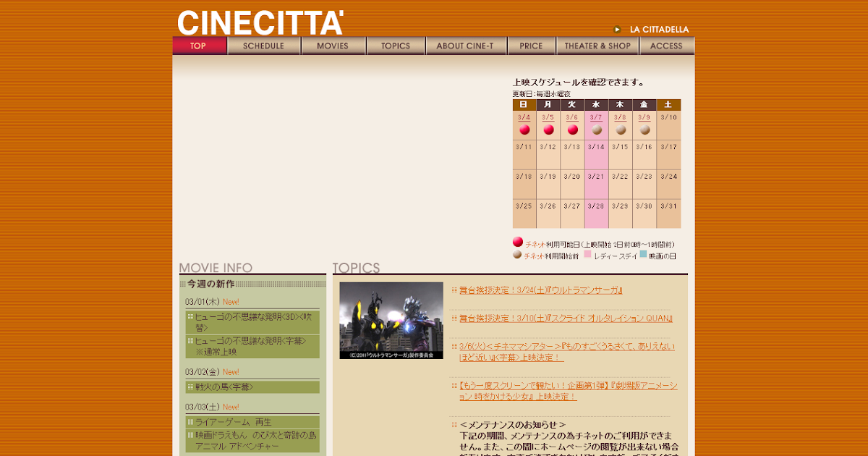Click the 3/17 calendar cell
868x456 pixels.
point(668,155)
